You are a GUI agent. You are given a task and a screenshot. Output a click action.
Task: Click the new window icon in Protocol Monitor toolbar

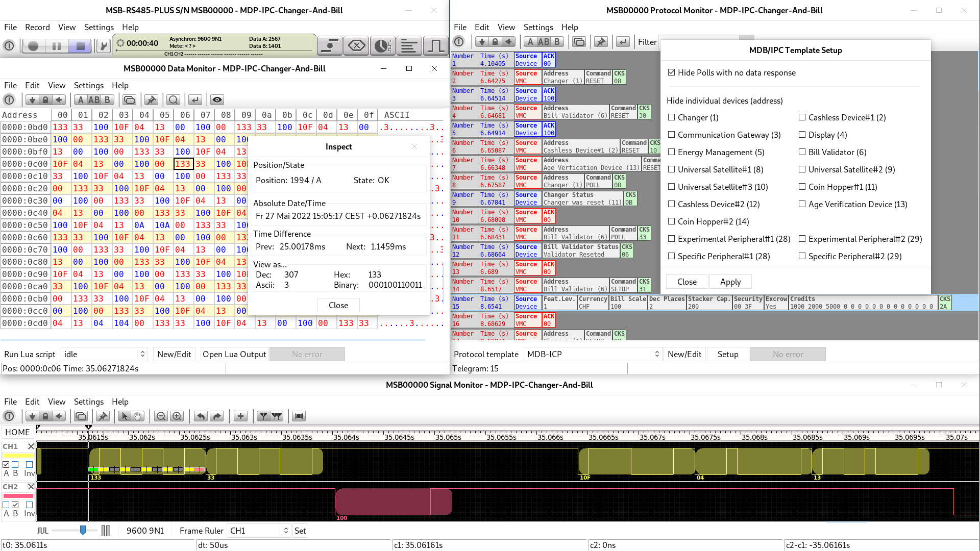tap(579, 42)
